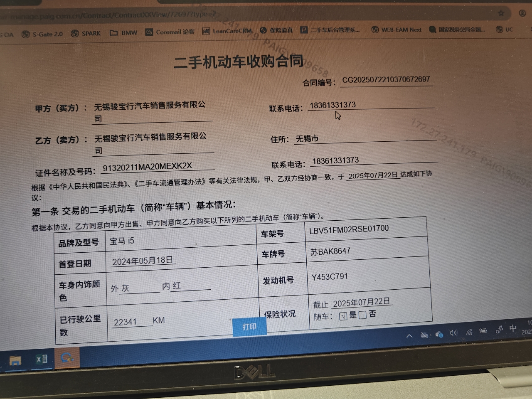
Task: Click the blue 打印 print button
Action: click(x=249, y=327)
